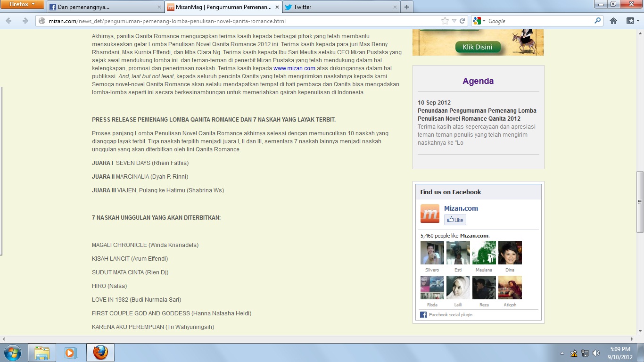
Task: Click the search magnifier icon
Action: pos(598,21)
